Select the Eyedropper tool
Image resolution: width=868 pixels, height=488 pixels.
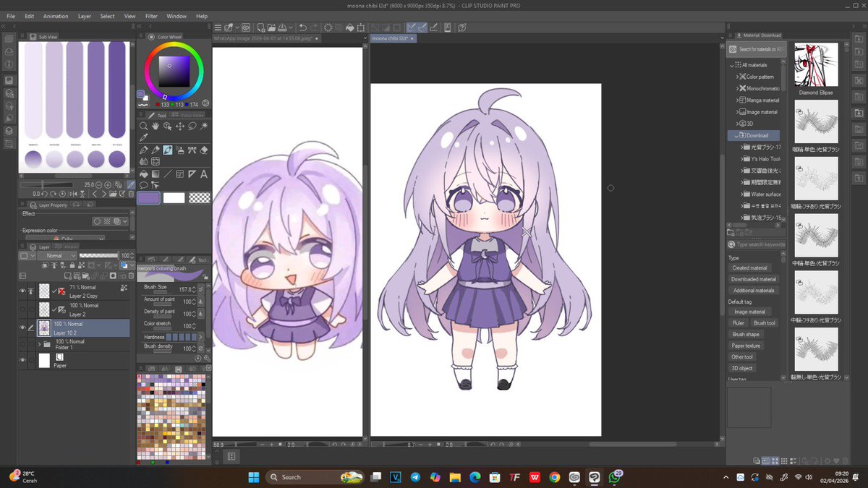point(144,138)
